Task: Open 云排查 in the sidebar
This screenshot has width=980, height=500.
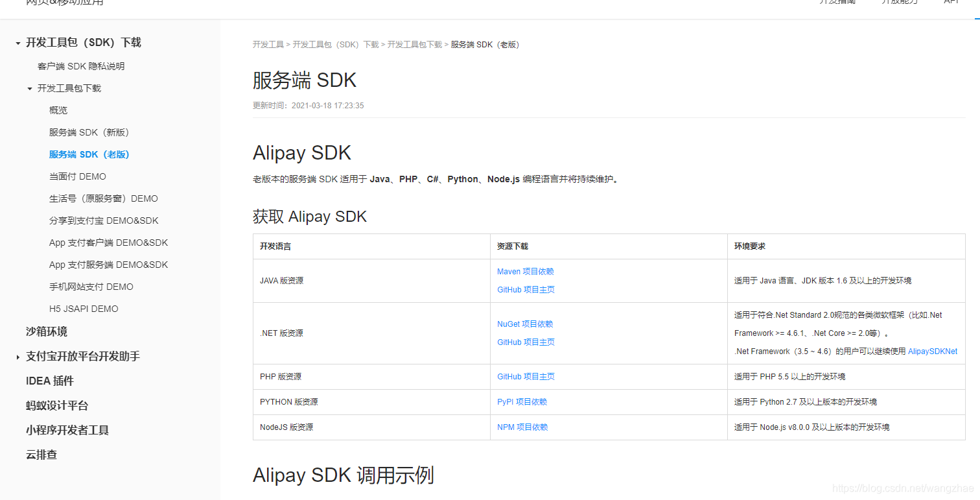Action: tap(41, 455)
